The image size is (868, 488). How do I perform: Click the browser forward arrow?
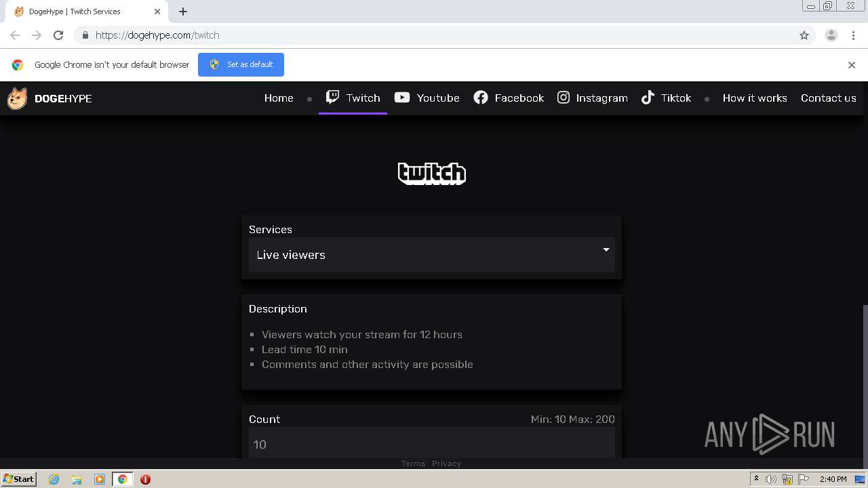coord(37,35)
